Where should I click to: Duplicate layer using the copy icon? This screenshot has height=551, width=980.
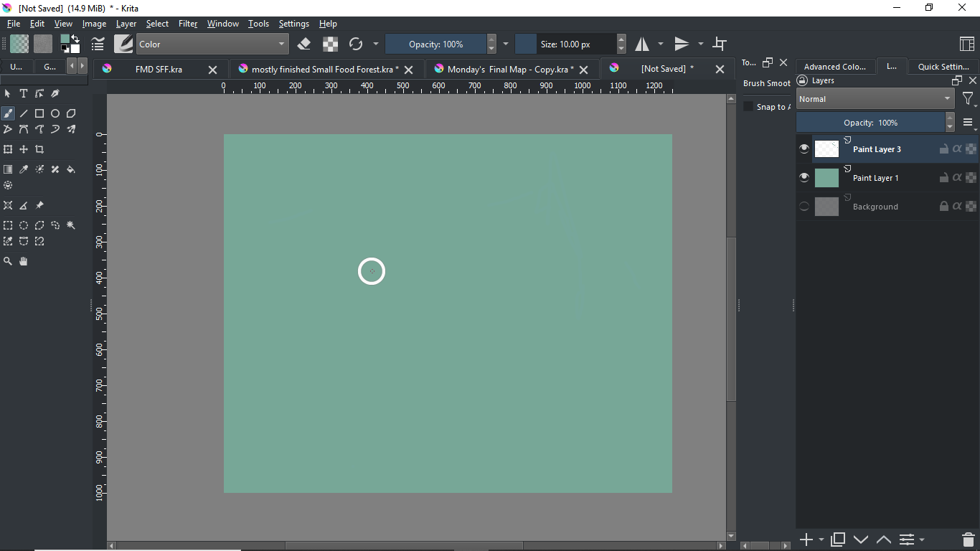pos(837,539)
